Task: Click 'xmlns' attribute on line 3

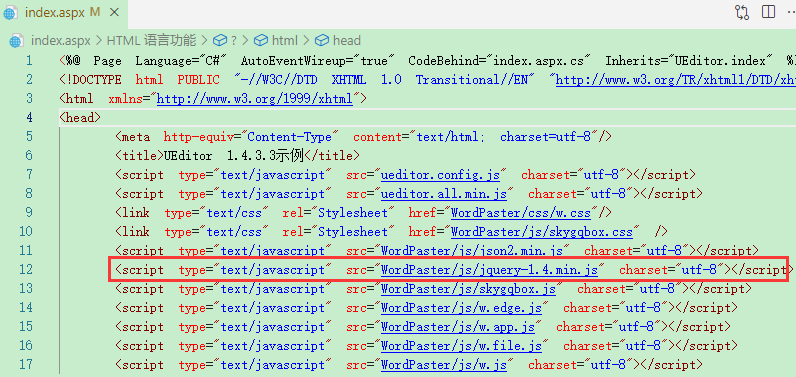Action: point(126,99)
